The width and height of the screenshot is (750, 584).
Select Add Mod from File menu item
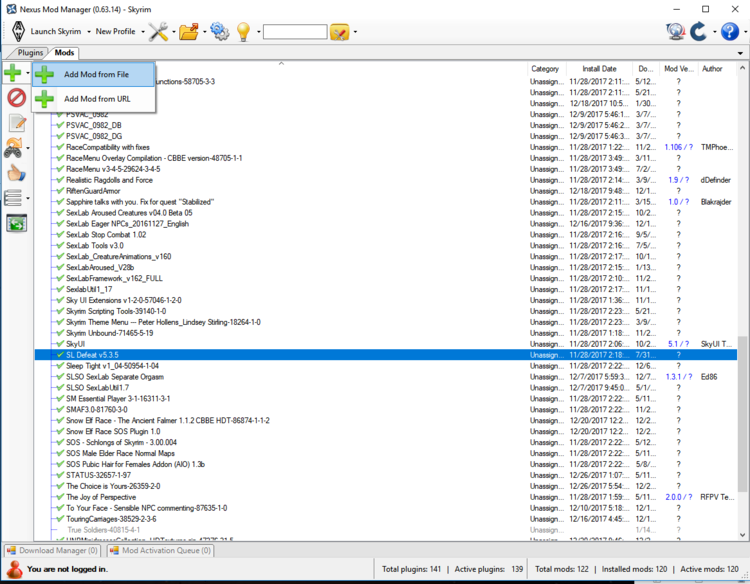(x=94, y=75)
